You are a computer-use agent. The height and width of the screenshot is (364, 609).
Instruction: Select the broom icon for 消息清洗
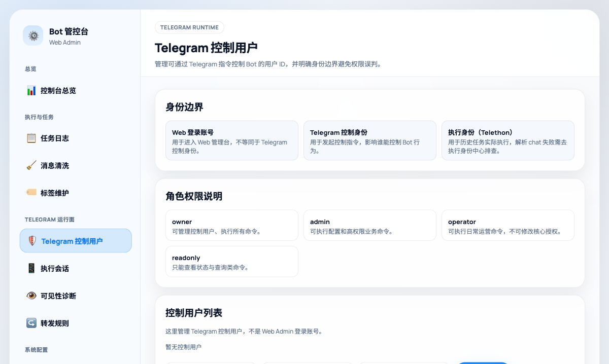(x=31, y=165)
